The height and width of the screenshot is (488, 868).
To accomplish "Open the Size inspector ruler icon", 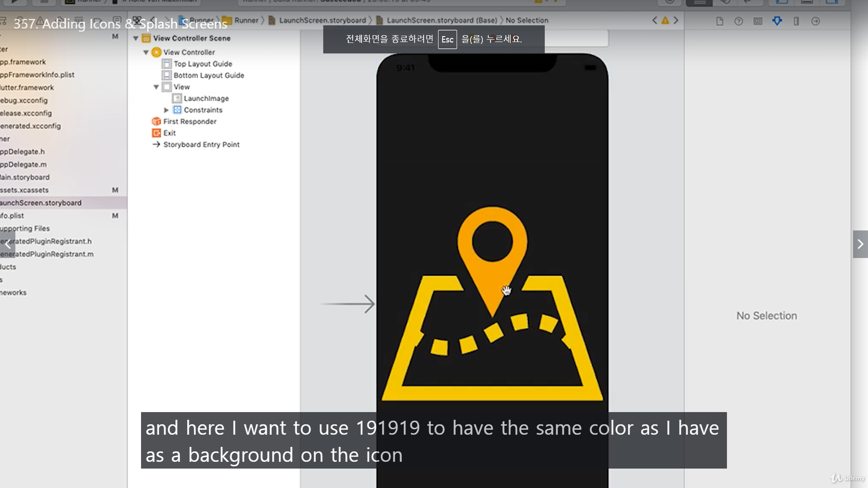I will pos(796,21).
